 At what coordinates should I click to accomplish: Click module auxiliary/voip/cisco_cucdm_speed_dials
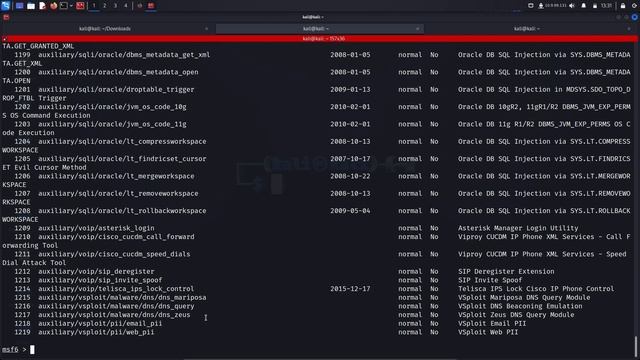tap(114, 254)
